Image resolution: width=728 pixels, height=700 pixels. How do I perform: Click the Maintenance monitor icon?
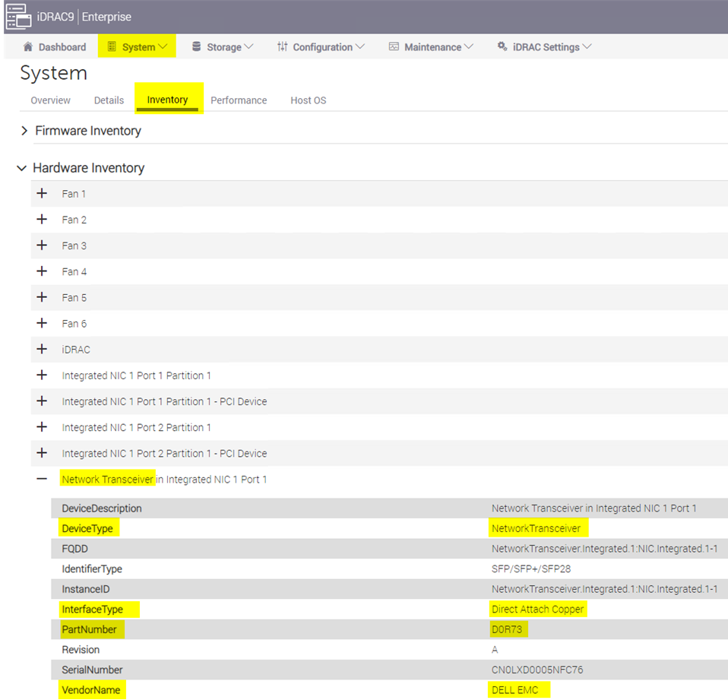click(394, 47)
